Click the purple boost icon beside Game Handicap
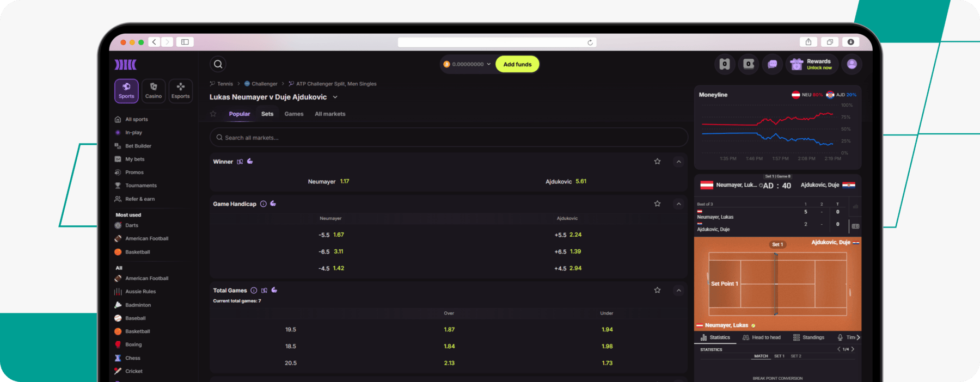Viewport: 980px width, 382px height. point(273,204)
